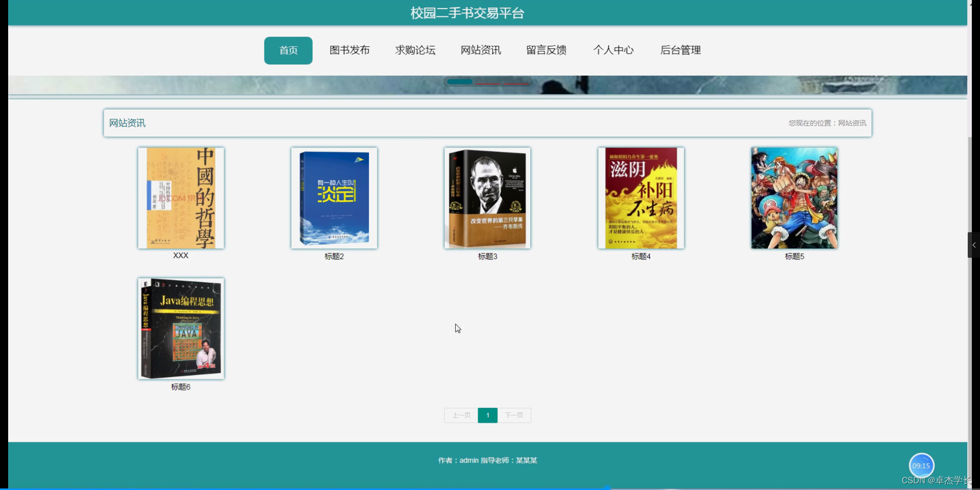Click the floating clock showing 09:15
The image size is (980, 490).
tap(921, 465)
